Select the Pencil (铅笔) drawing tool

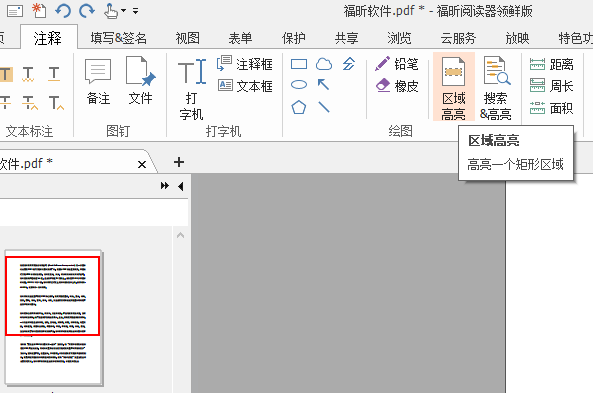396,64
